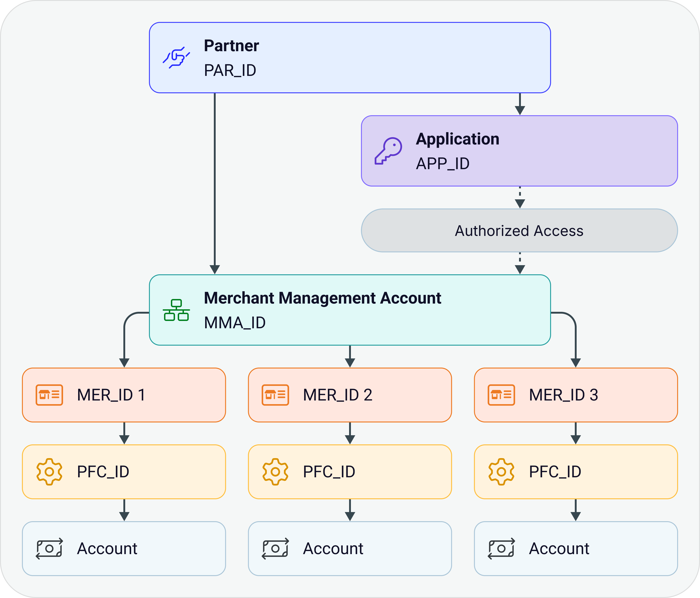Click the green network hierarchy icon
The image size is (700, 598).
(x=176, y=310)
